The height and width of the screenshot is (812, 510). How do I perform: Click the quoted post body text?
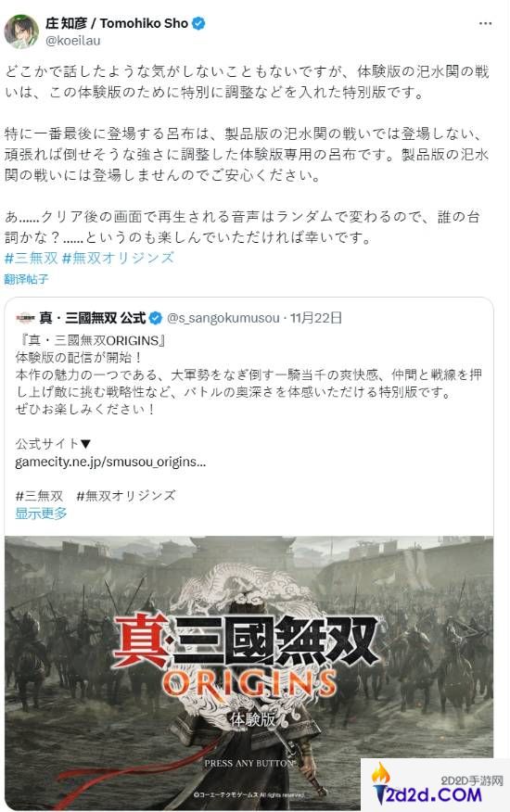coord(249,374)
